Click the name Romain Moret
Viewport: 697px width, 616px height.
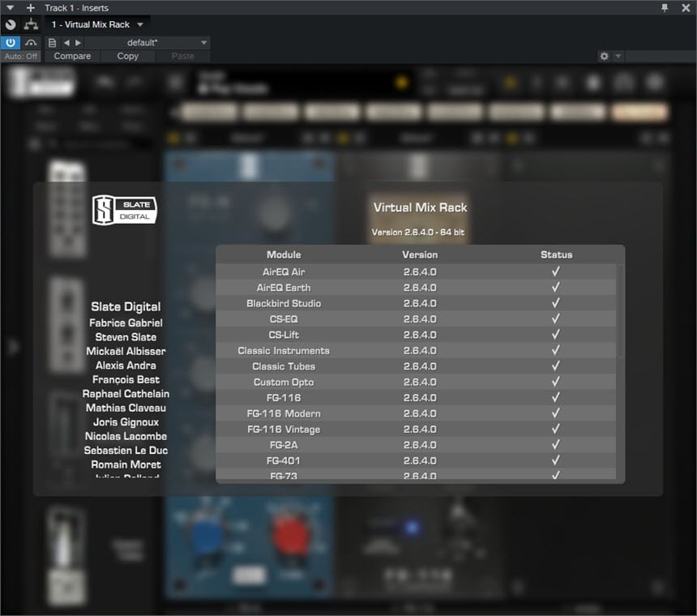coord(126,464)
